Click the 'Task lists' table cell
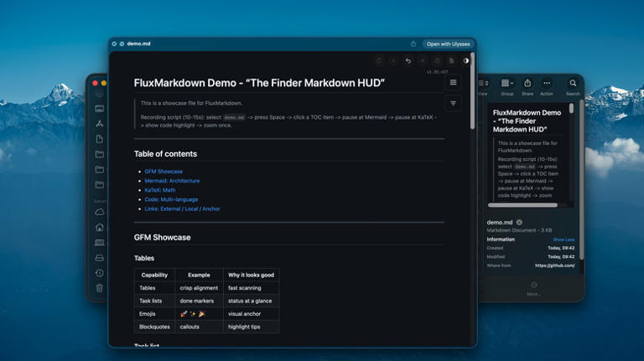The height and width of the screenshot is (361, 644). [154, 301]
